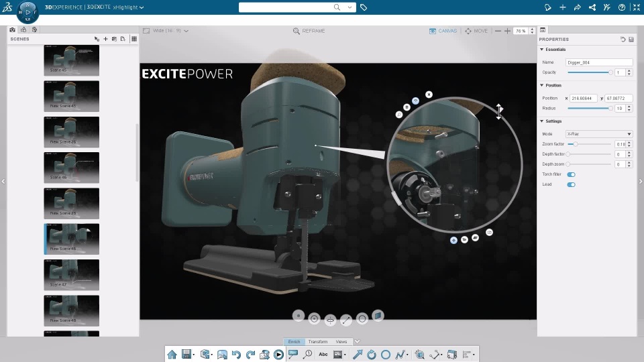Click the Save floppy disk icon
This screenshot has width=644, height=362.
tap(186, 354)
